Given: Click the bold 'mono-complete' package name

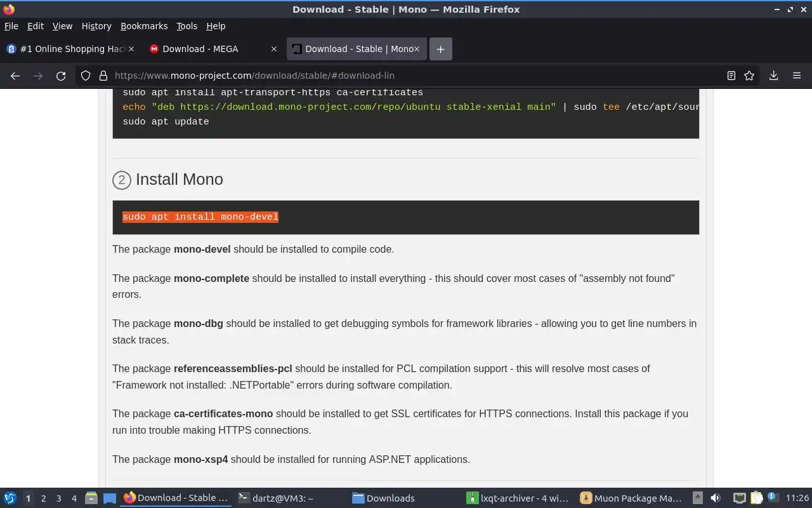Looking at the screenshot, I should (x=211, y=278).
